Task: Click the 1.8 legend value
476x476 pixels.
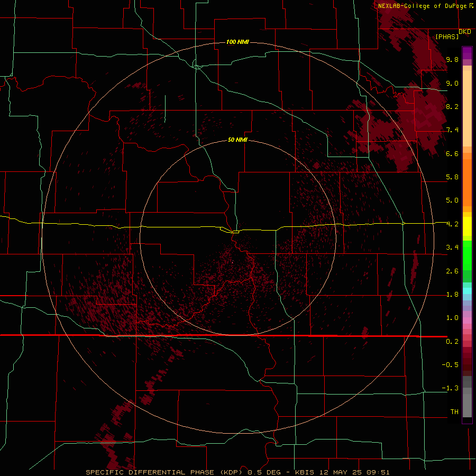Action: [x=452, y=295]
